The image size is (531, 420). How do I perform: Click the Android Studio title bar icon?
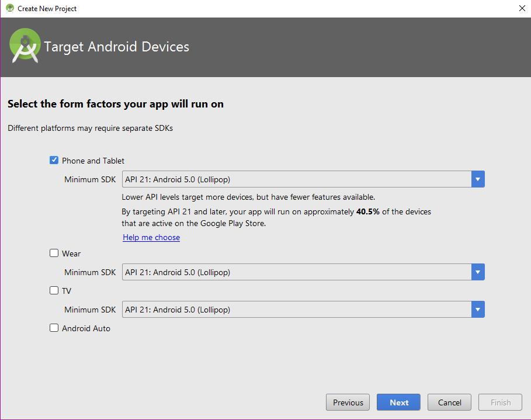click(10, 8)
